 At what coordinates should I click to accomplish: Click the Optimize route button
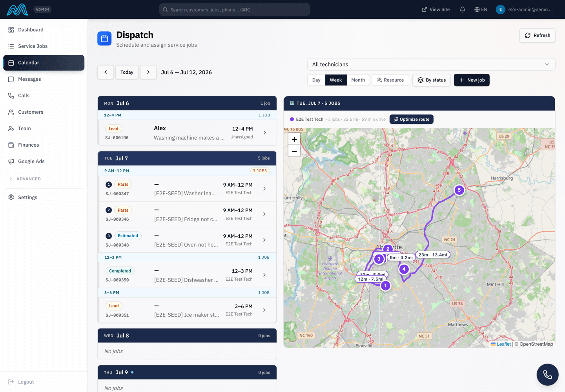[x=411, y=119]
